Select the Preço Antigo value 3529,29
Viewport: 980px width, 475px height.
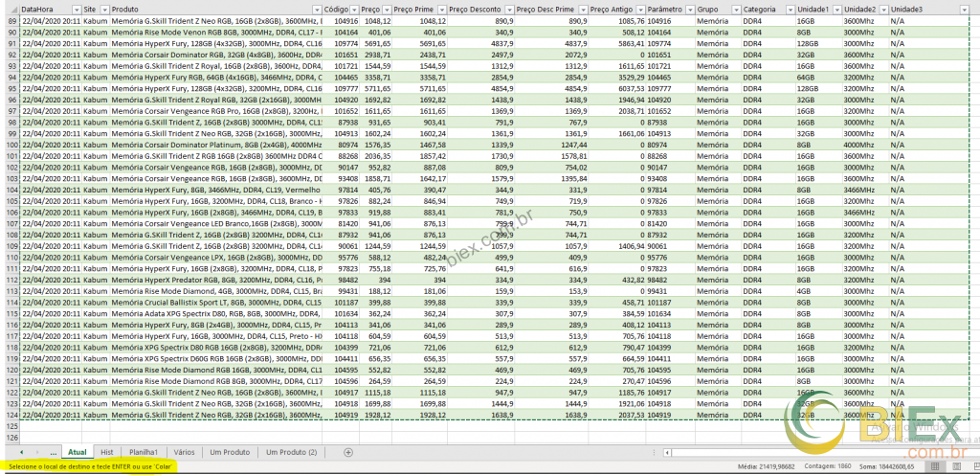click(617, 78)
